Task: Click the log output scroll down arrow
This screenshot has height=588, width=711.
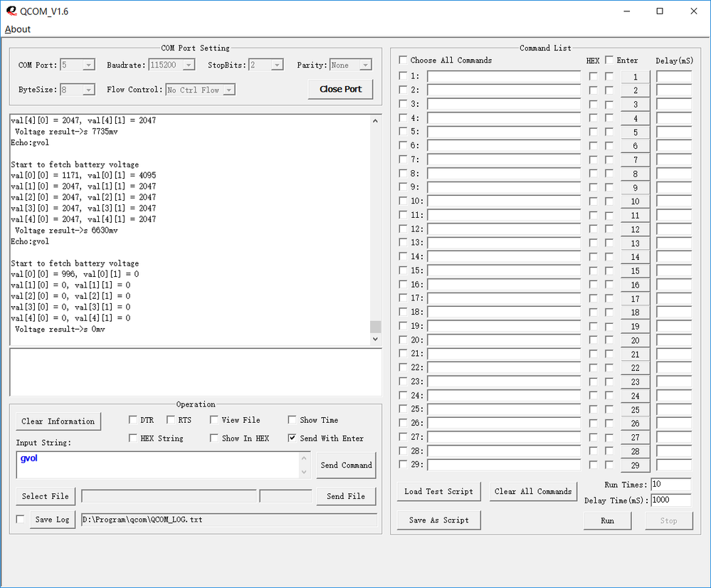Action: click(375, 339)
